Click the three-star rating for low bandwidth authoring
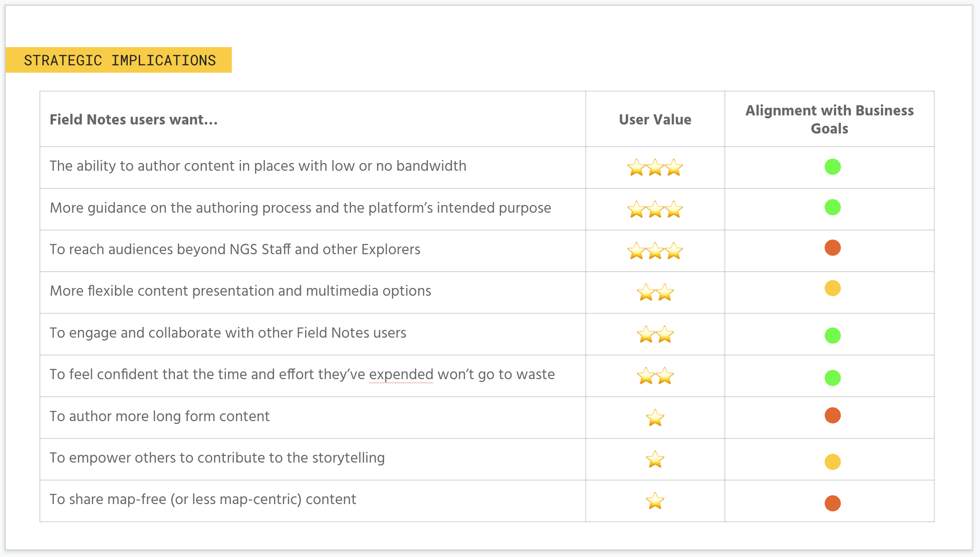Image resolution: width=980 pixels, height=557 pixels. [x=655, y=167]
